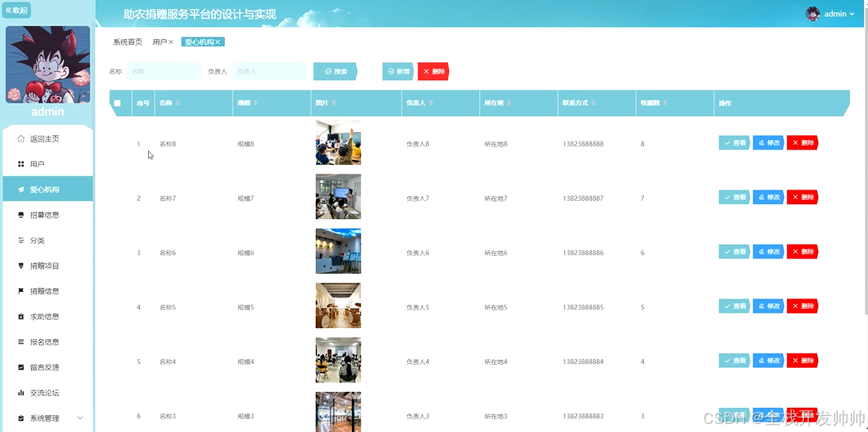This screenshot has width=868, height=432.
Task: Click the sidebar profile picture above admin
Action: tap(48, 64)
